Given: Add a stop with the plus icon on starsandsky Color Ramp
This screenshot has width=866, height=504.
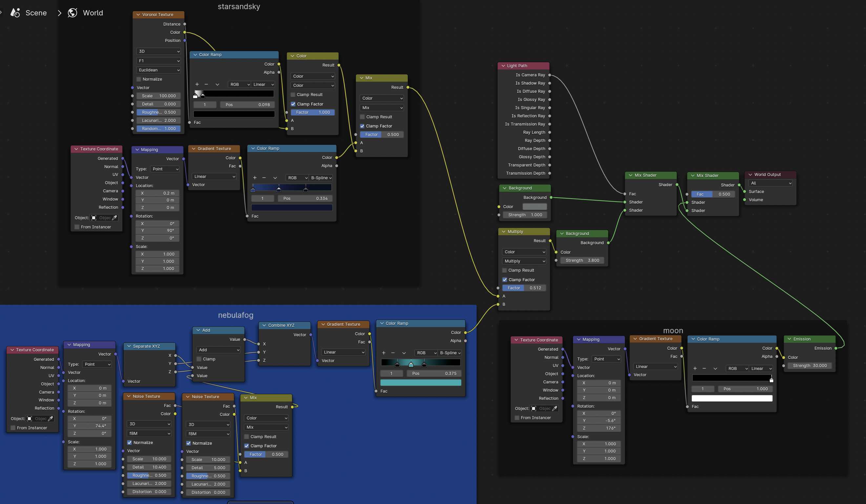Looking at the screenshot, I should pyautogui.click(x=196, y=84).
